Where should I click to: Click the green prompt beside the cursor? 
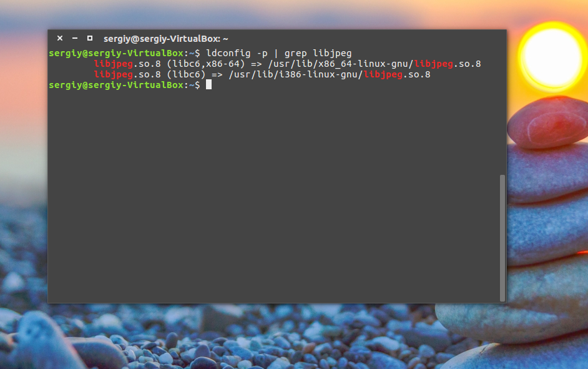click(x=124, y=85)
